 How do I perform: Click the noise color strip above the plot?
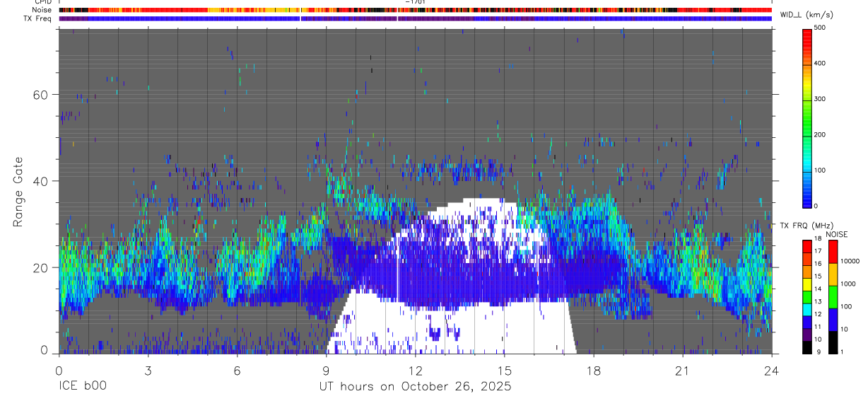415,10
